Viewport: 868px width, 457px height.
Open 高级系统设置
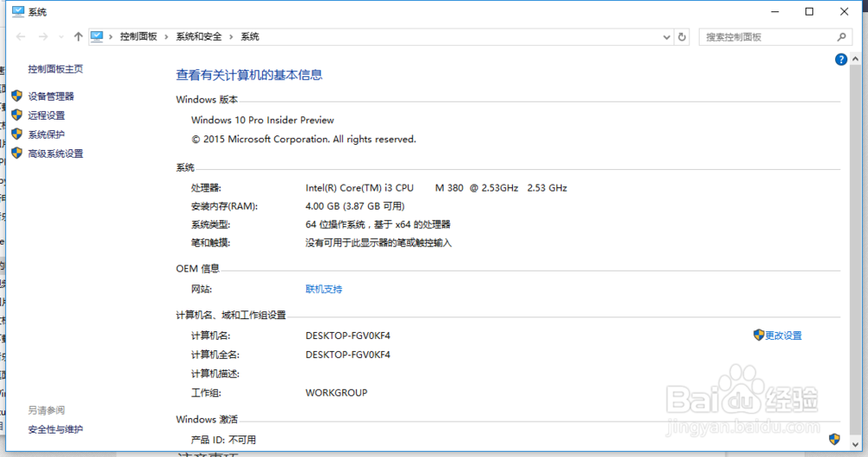point(56,153)
